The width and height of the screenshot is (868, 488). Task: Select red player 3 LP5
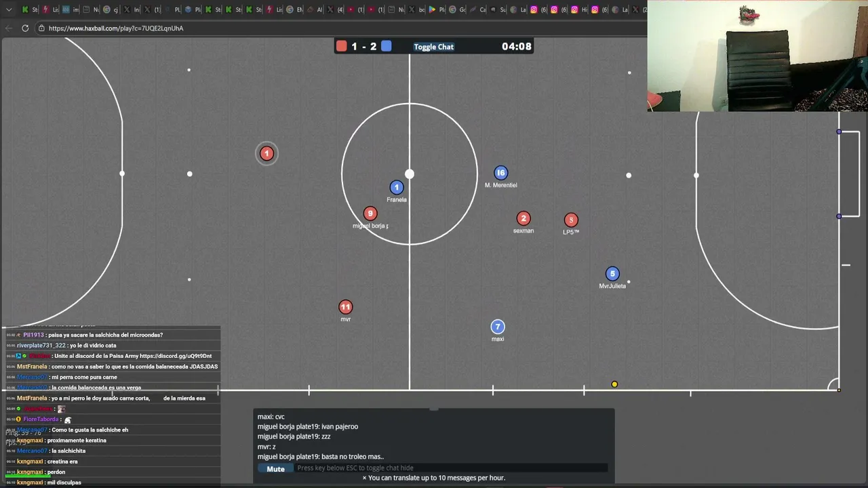(x=571, y=220)
